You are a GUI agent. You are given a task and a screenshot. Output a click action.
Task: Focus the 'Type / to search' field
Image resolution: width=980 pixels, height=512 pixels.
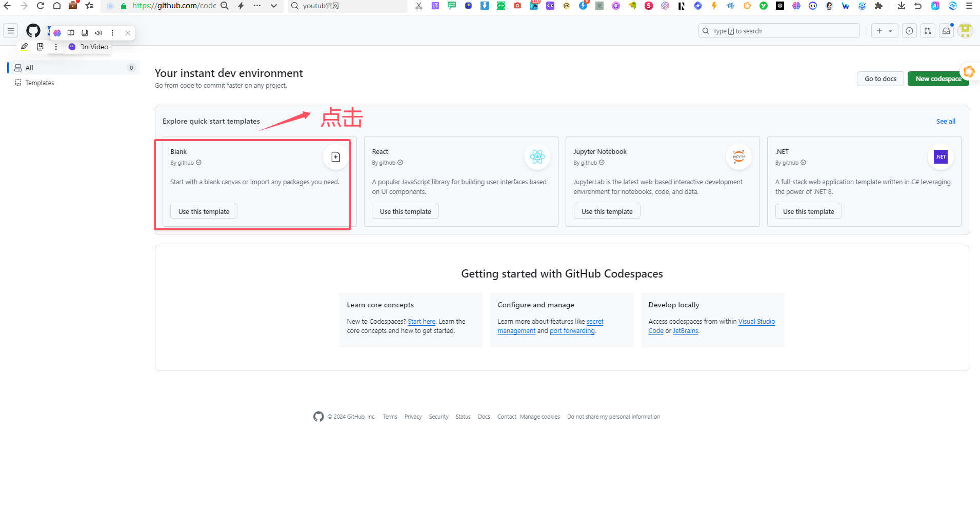coord(779,31)
